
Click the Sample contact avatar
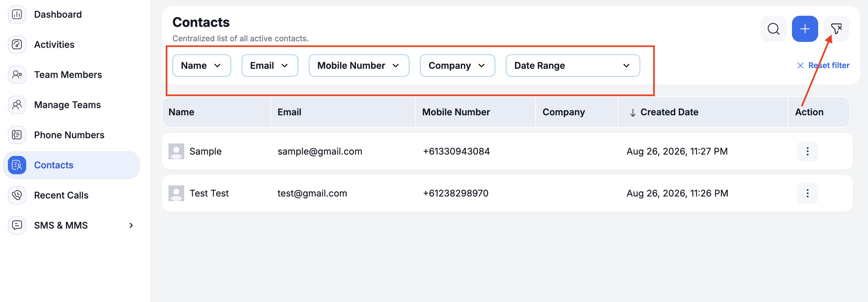click(x=176, y=151)
